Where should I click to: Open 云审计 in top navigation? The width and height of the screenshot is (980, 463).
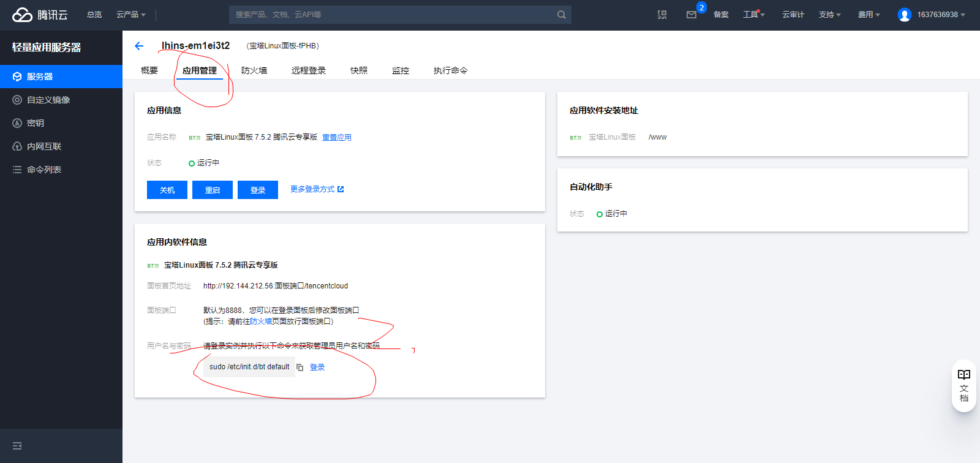pyautogui.click(x=793, y=15)
